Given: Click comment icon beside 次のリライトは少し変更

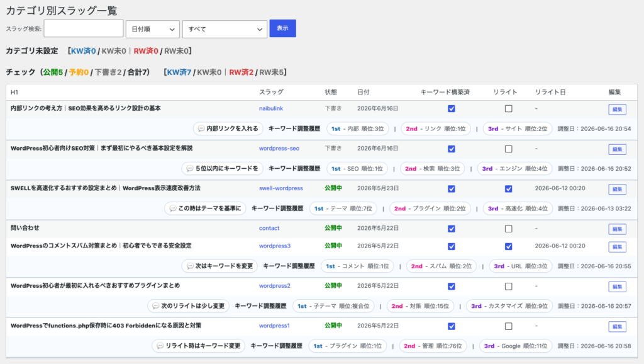Looking at the screenshot, I should click(156, 306).
